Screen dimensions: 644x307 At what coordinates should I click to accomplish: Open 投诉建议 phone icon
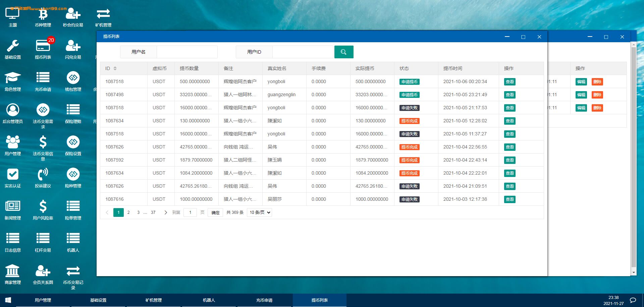coord(43,178)
